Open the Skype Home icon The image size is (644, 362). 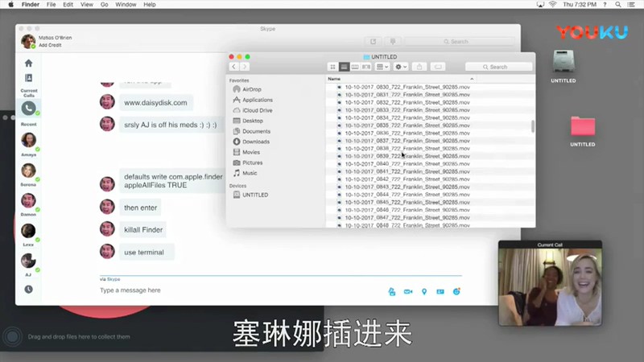click(x=28, y=64)
